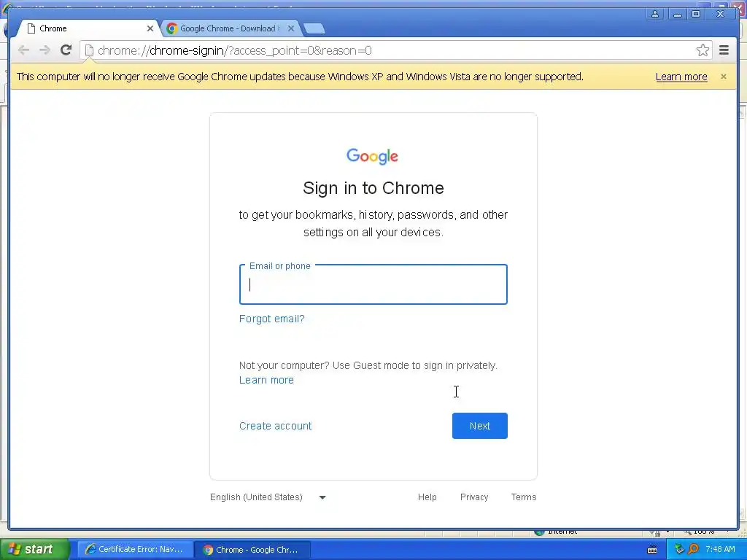Screen dimensions: 747x560
Task: Switch to Certificate Error taskbar window
Action: click(134, 550)
